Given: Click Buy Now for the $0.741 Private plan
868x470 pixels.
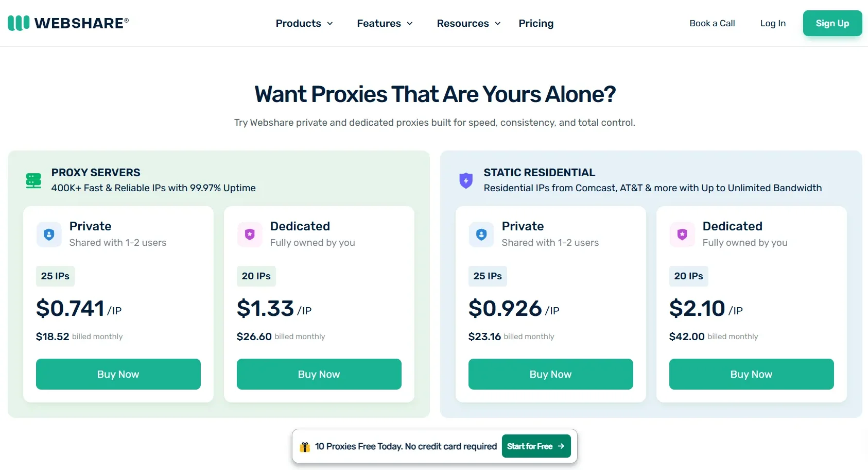Looking at the screenshot, I should (x=118, y=374).
